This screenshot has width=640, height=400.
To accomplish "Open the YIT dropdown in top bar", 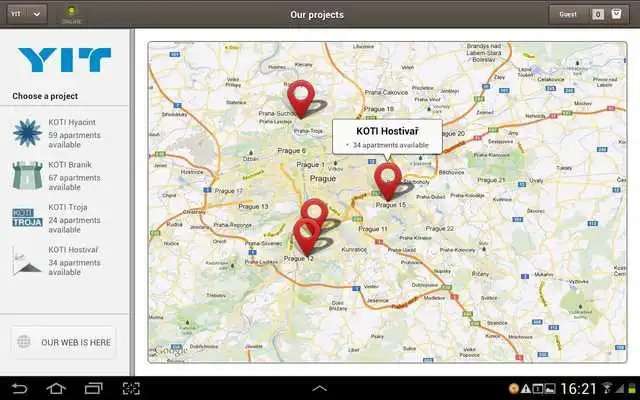I will tap(27, 14).
